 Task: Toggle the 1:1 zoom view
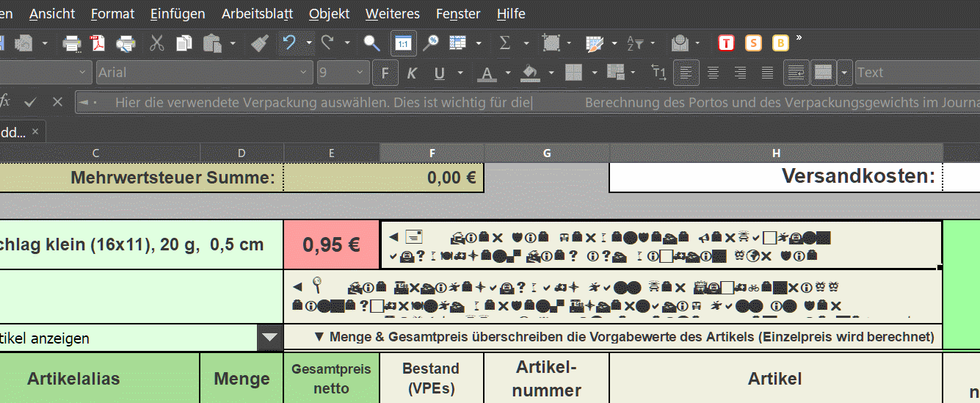point(402,43)
